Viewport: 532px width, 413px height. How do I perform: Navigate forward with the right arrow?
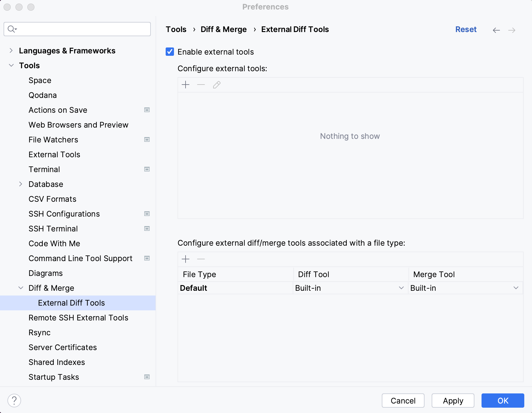point(512,30)
